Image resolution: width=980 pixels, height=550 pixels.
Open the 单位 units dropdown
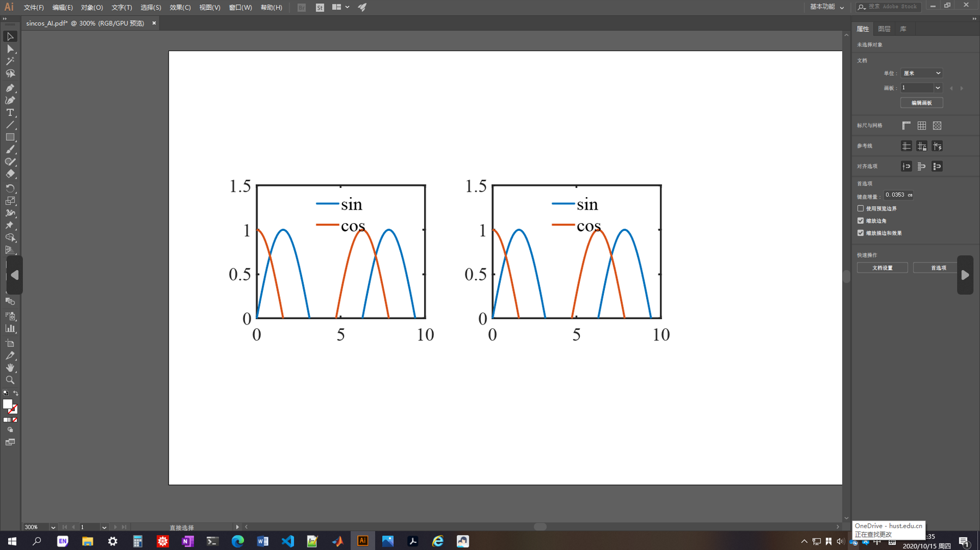click(921, 72)
